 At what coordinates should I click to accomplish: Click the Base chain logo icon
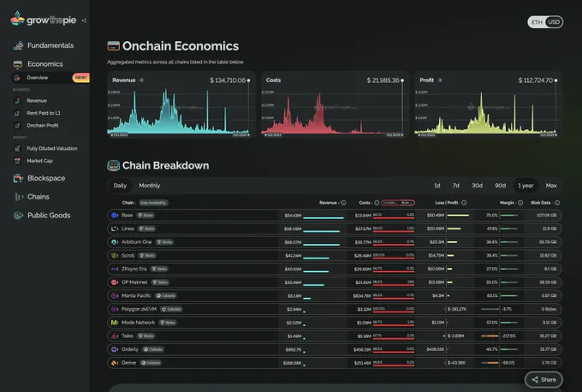115,216
